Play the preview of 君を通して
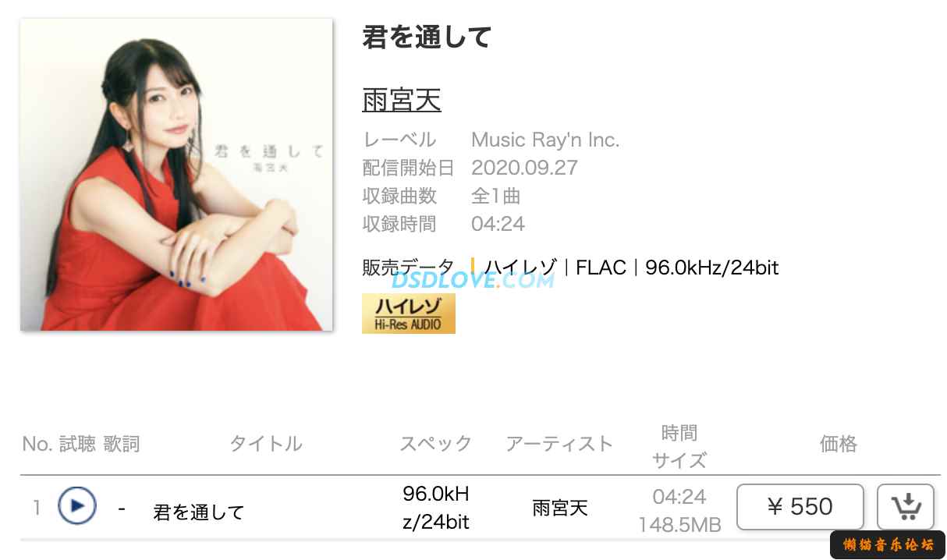 pyautogui.click(x=76, y=505)
